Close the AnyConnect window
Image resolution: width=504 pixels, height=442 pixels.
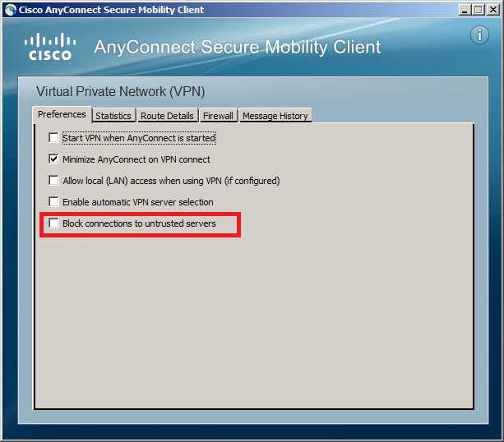tap(492, 10)
